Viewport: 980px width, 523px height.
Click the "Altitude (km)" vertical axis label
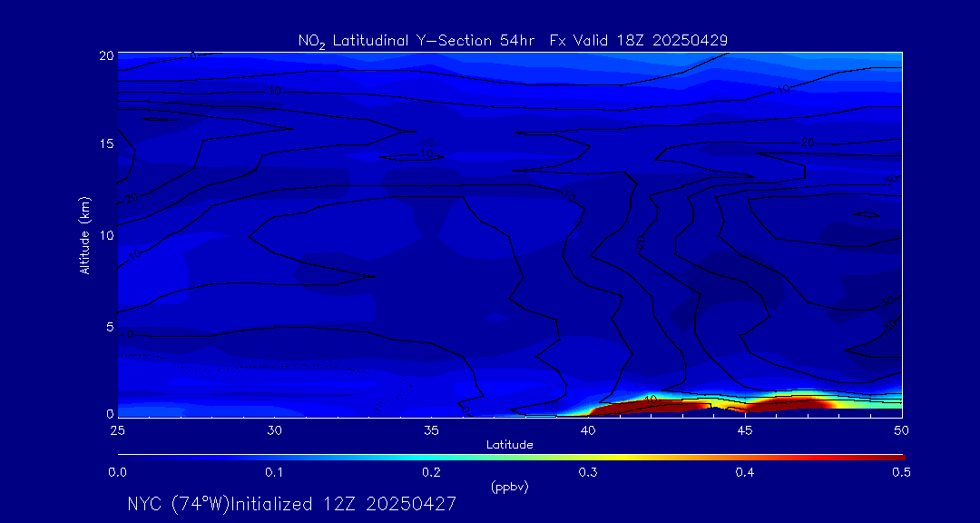click(x=84, y=234)
